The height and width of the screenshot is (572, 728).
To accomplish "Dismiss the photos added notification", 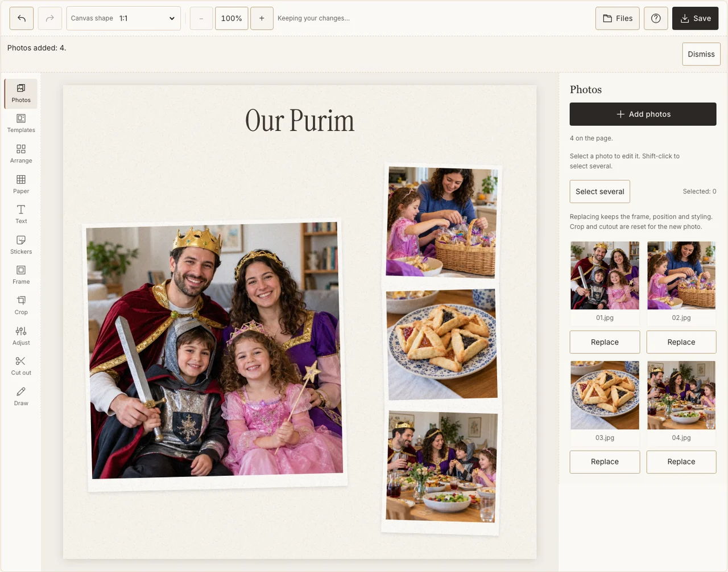I will coord(701,54).
